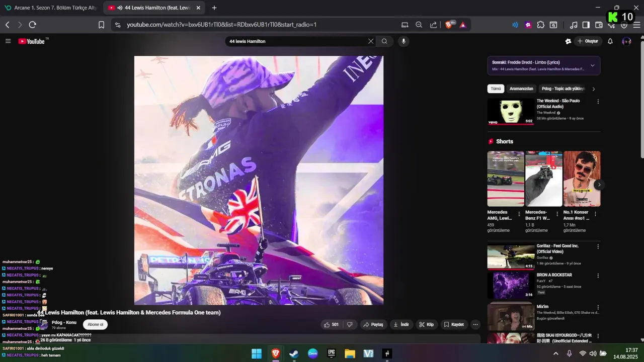Screen dimensions: 644x362
Task: Select the Aramanızdan filter chip
Action: point(521,89)
